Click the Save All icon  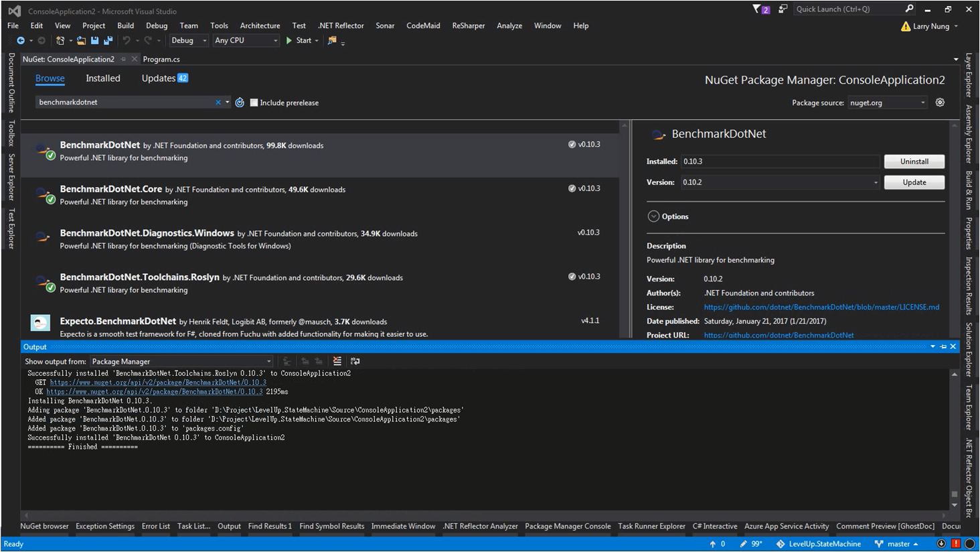(x=108, y=41)
